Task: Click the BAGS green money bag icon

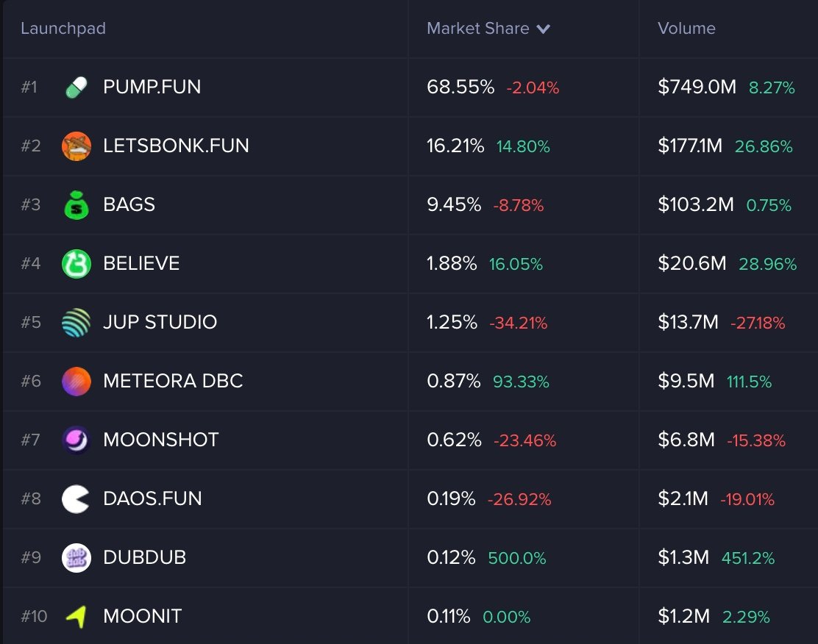Action: click(x=77, y=205)
